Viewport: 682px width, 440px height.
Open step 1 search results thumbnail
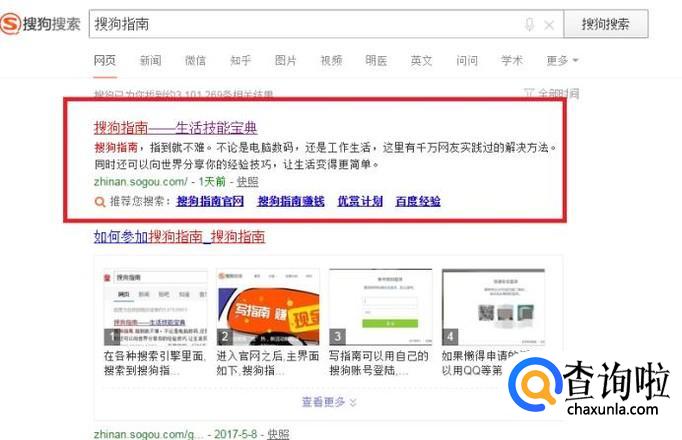click(x=155, y=307)
